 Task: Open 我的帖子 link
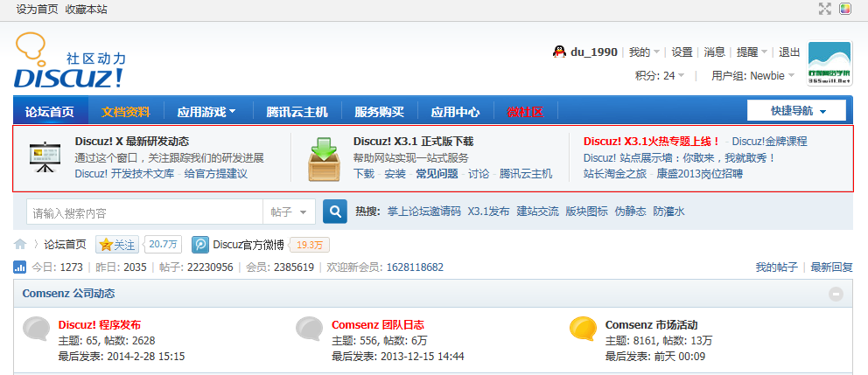777,267
